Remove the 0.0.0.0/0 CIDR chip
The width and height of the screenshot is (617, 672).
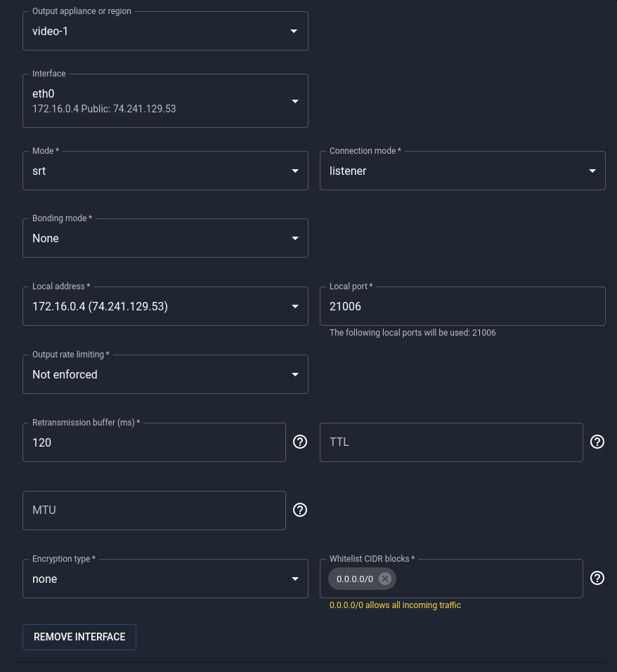[385, 579]
